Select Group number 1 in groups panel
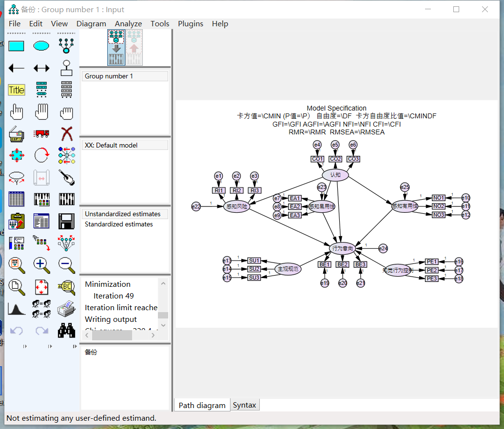Screen dimensions: 504x429 [x=109, y=76]
